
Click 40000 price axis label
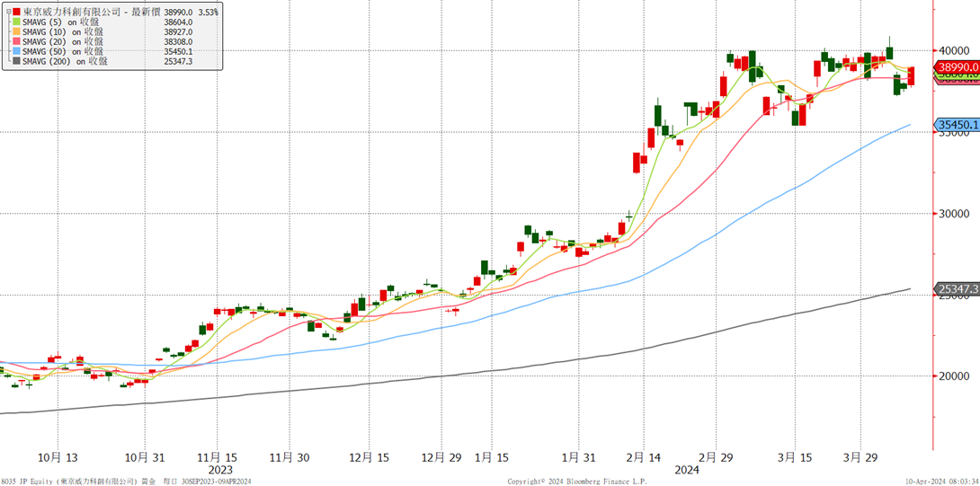[952, 50]
